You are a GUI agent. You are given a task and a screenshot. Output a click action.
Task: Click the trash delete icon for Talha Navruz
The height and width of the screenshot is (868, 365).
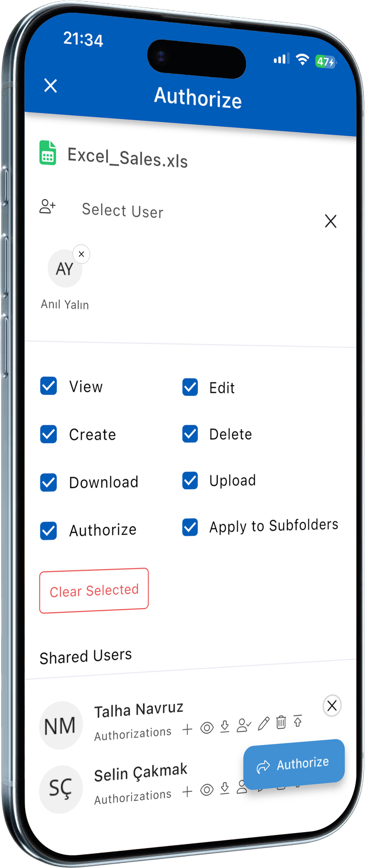point(281,722)
